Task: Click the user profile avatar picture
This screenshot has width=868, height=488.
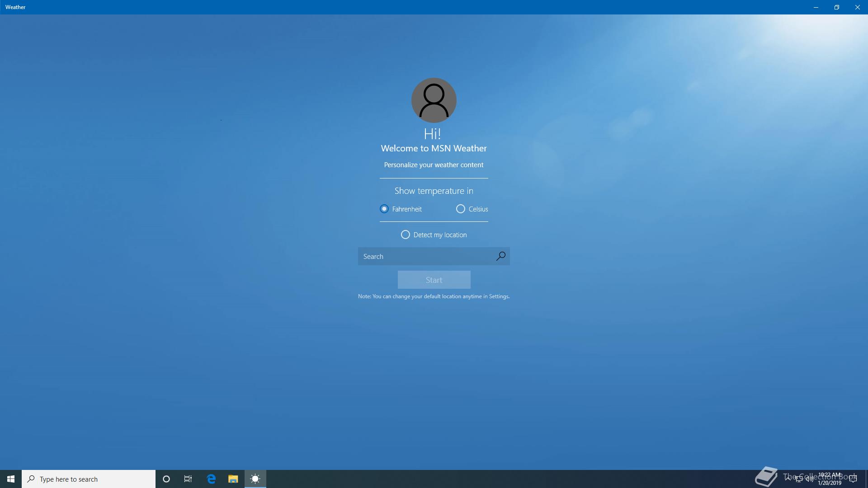Action: coord(434,100)
